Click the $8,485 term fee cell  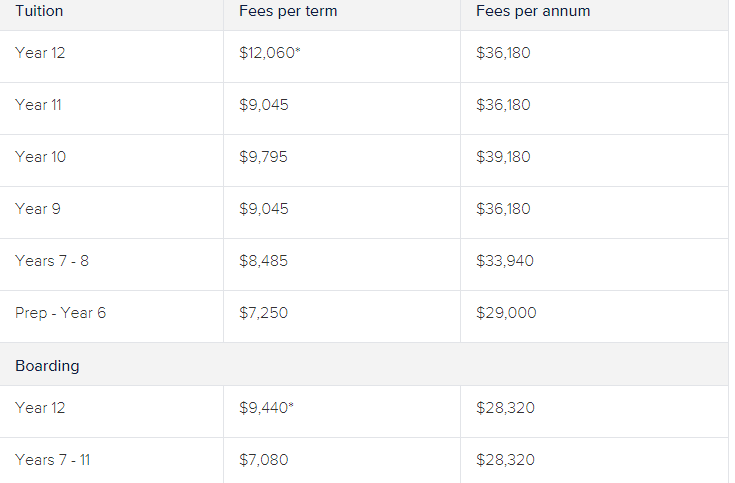coord(263,261)
